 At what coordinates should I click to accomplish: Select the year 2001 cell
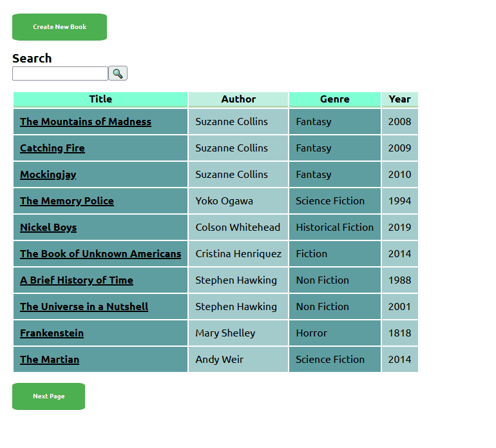[400, 307]
